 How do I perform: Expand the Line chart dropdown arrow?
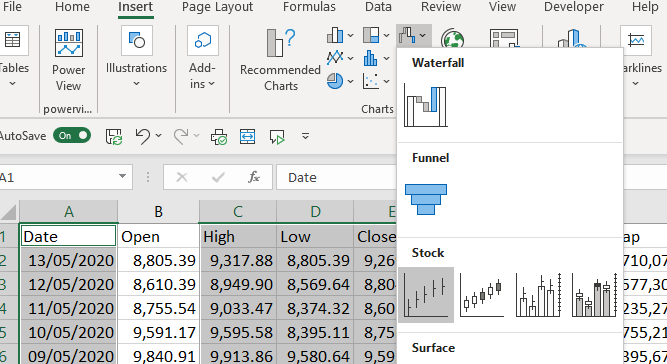click(351, 58)
